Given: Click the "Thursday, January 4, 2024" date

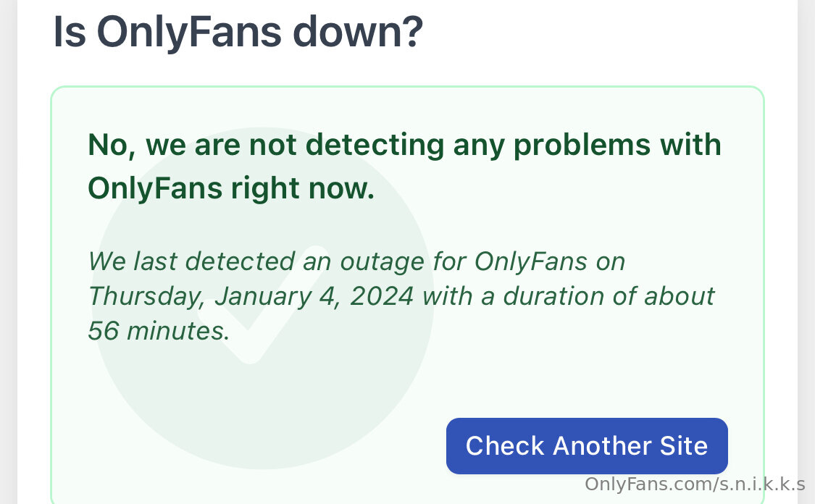Looking at the screenshot, I should (x=251, y=297).
